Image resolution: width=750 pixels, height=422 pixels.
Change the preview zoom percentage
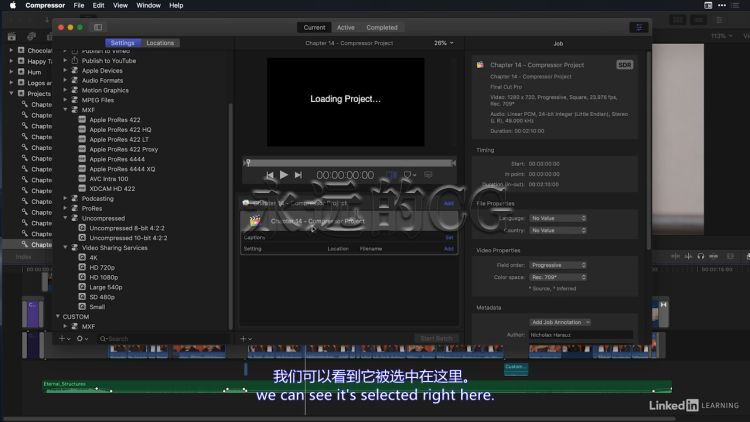click(x=444, y=43)
